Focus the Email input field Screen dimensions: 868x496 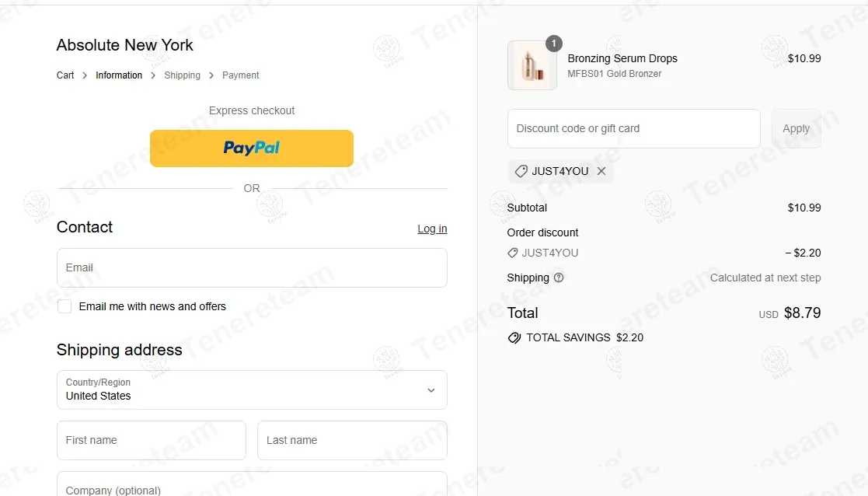[x=252, y=267]
